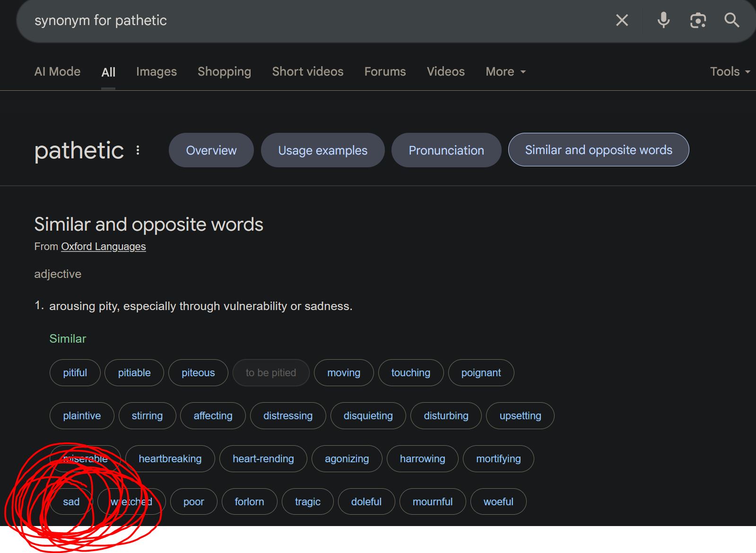756x553 pixels.
Task: Click the synonym chip mournful
Action: (x=433, y=501)
